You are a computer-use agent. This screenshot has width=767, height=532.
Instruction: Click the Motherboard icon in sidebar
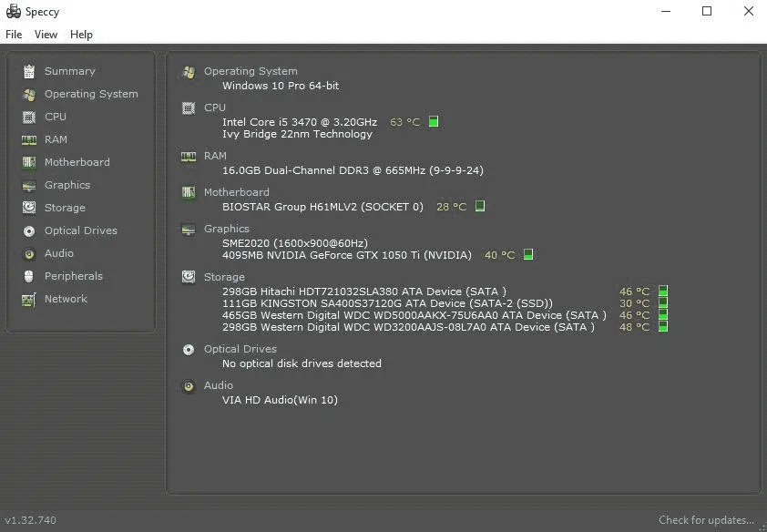29,162
